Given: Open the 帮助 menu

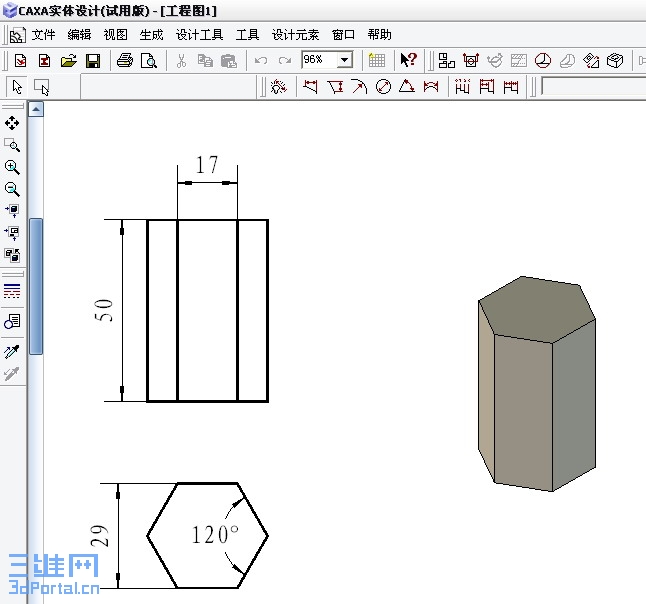Looking at the screenshot, I should [x=379, y=35].
